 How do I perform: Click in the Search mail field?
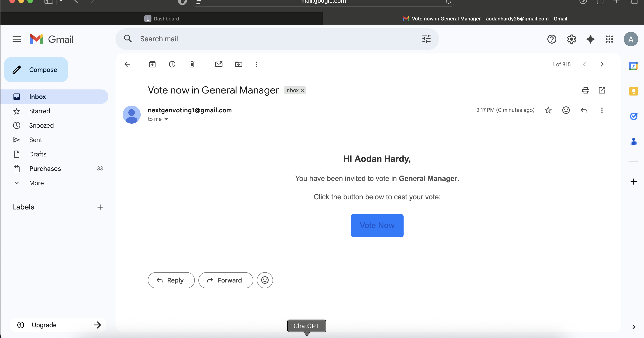pyautogui.click(x=250, y=39)
